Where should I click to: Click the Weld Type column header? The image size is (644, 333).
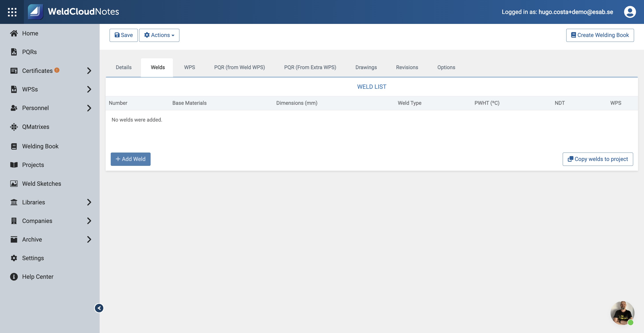click(x=409, y=103)
